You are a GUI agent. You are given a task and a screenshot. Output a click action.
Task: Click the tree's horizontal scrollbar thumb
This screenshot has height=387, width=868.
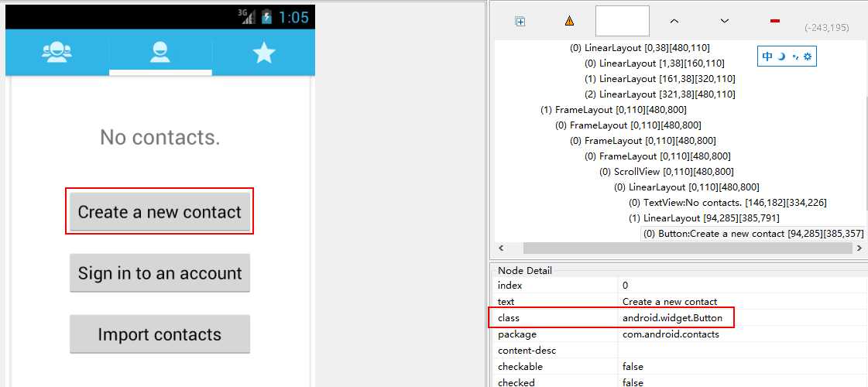click(688, 248)
